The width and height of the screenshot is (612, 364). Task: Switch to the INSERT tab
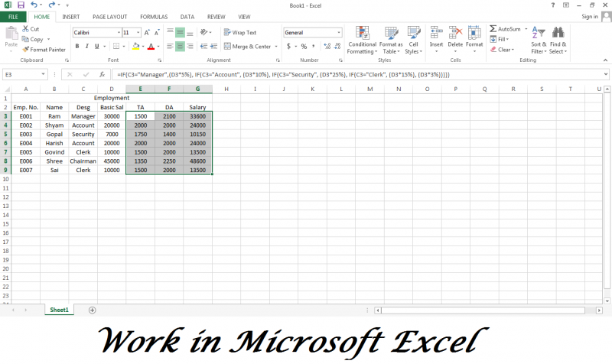(x=70, y=17)
